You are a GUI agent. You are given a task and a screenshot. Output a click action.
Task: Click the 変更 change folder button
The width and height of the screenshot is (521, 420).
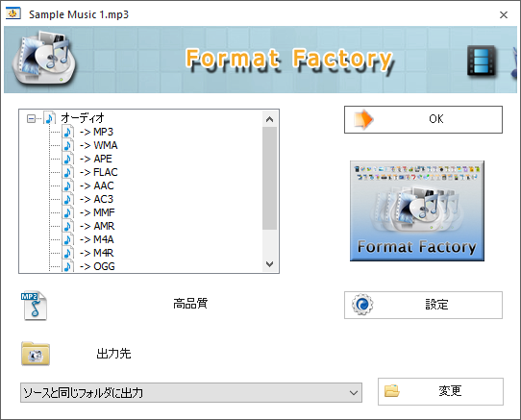tap(440, 391)
